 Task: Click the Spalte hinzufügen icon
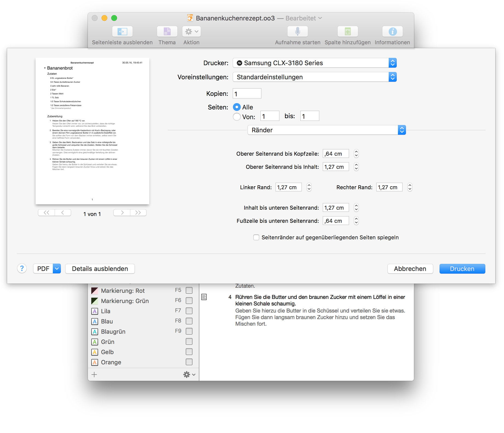[347, 32]
